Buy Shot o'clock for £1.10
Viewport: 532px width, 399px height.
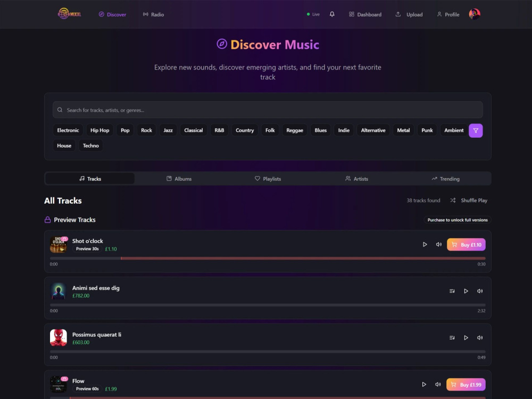click(466, 245)
